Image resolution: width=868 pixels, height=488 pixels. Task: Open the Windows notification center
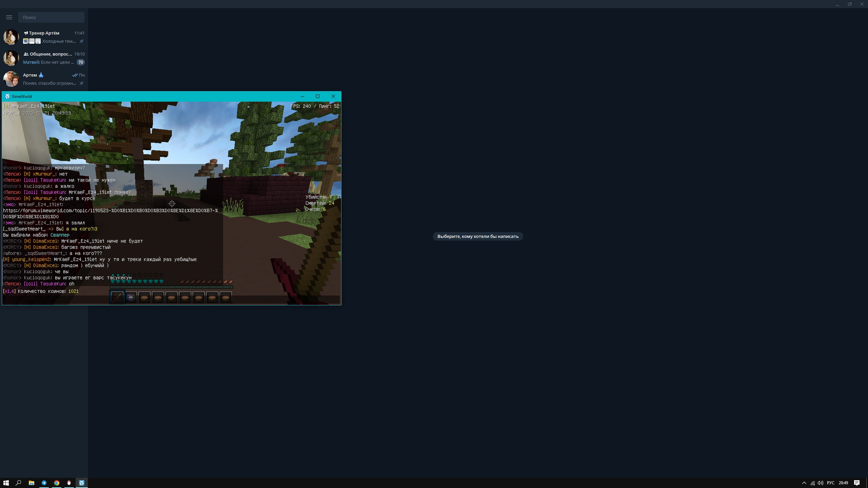857,483
